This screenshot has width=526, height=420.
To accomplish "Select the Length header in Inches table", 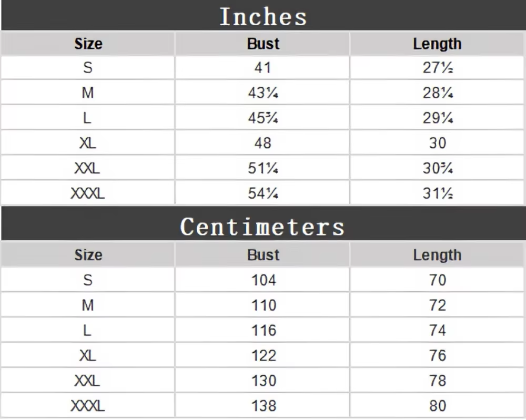I will click(x=437, y=44).
